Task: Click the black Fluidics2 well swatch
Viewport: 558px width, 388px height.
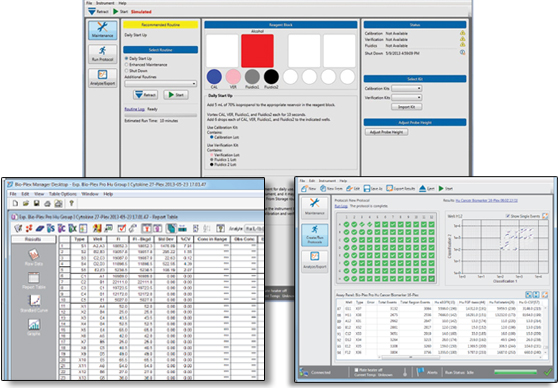Action: pyautogui.click(x=271, y=77)
